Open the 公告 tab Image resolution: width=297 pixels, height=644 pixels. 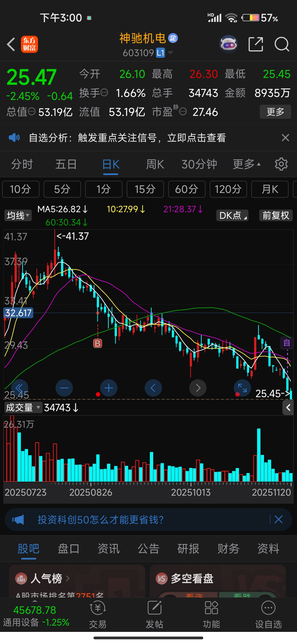click(148, 549)
